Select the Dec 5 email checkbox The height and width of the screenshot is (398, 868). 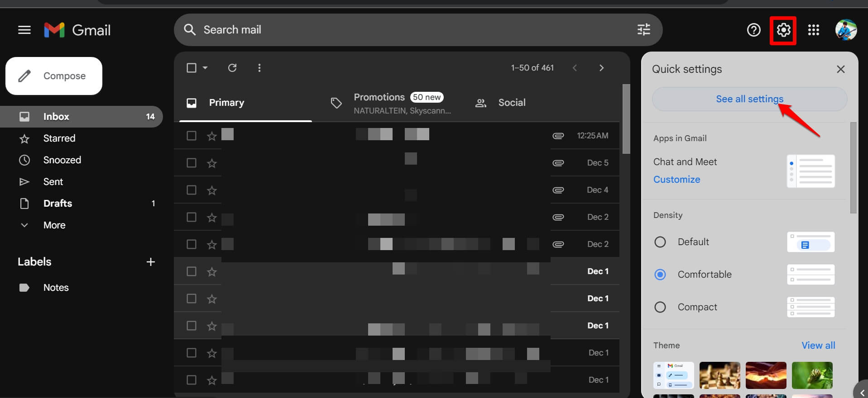[x=192, y=163]
